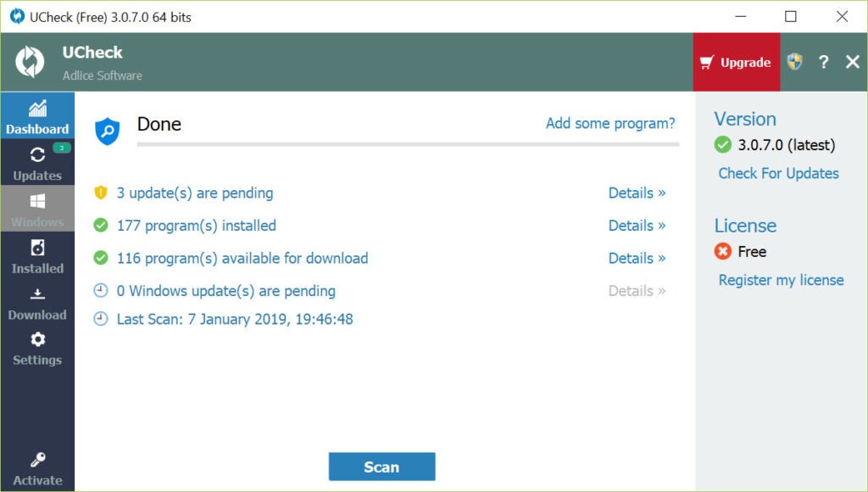The width and height of the screenshot is (868, 492).
Task: Close the app with the header X icon
Action: click(853, 61)
